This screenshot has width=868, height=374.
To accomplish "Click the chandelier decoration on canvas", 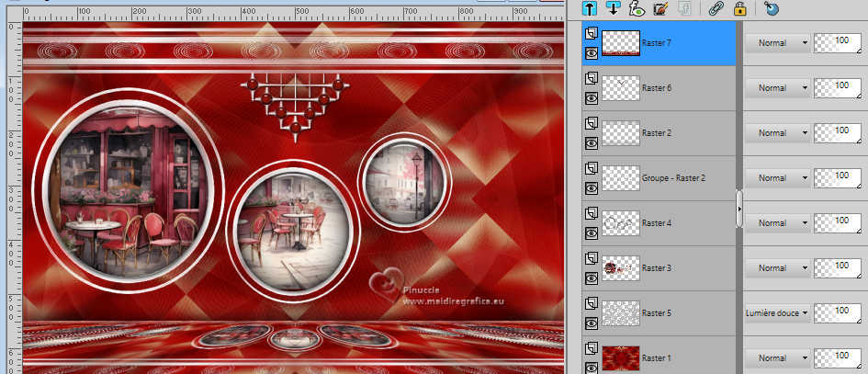I will pyautogui.click(x=295, y=106).
